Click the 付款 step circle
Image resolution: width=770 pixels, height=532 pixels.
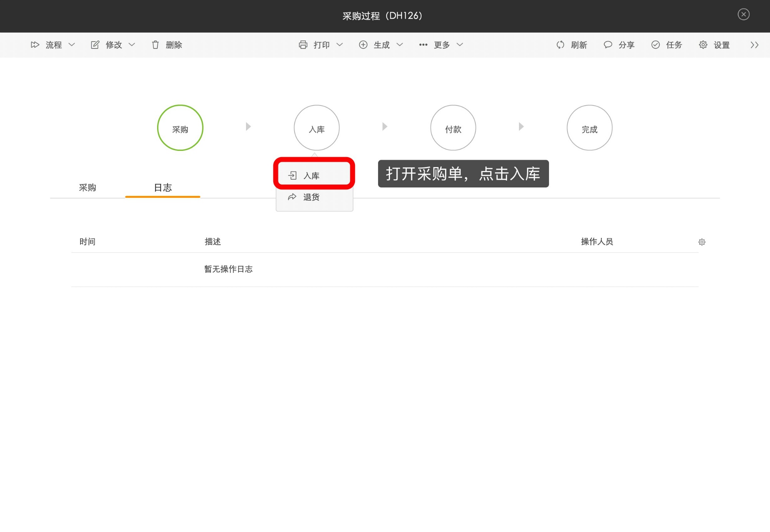pos(453,128)
